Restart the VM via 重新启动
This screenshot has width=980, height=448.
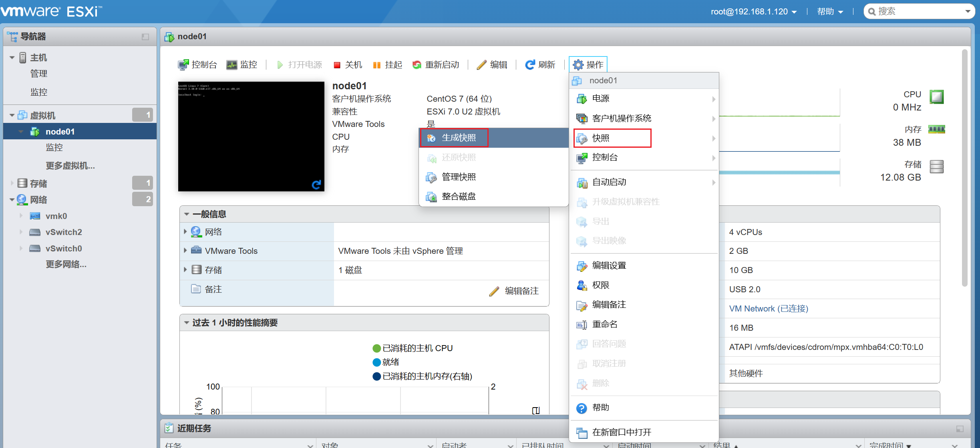click(435, 64)
